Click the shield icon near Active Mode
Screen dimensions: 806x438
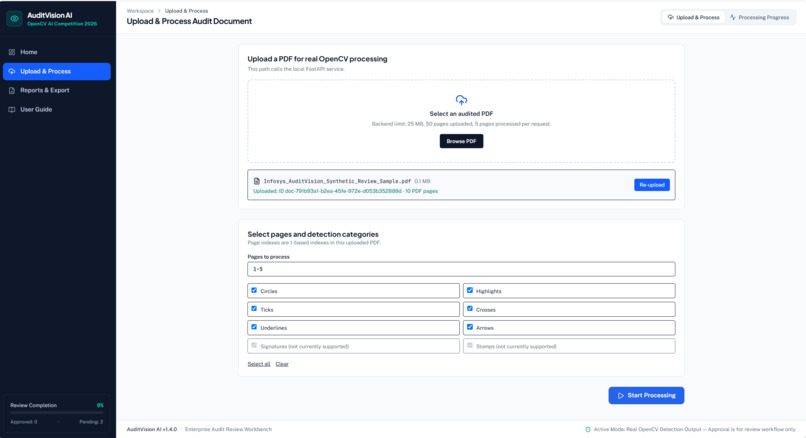(588, 429)
